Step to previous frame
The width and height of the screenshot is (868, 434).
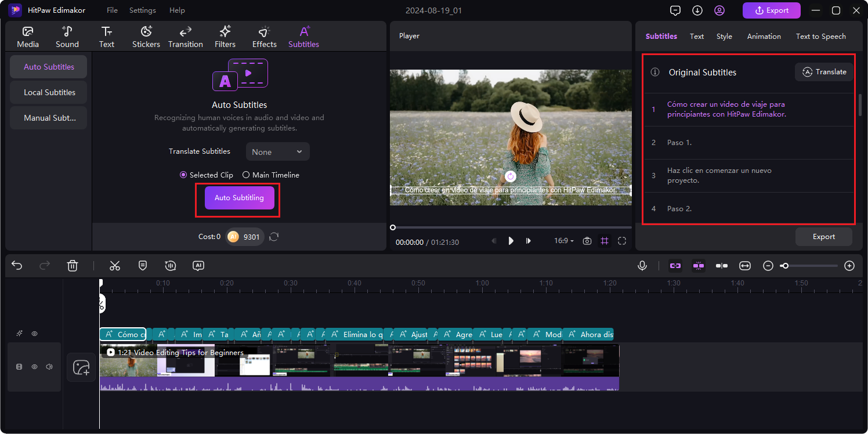pos(494,241)
